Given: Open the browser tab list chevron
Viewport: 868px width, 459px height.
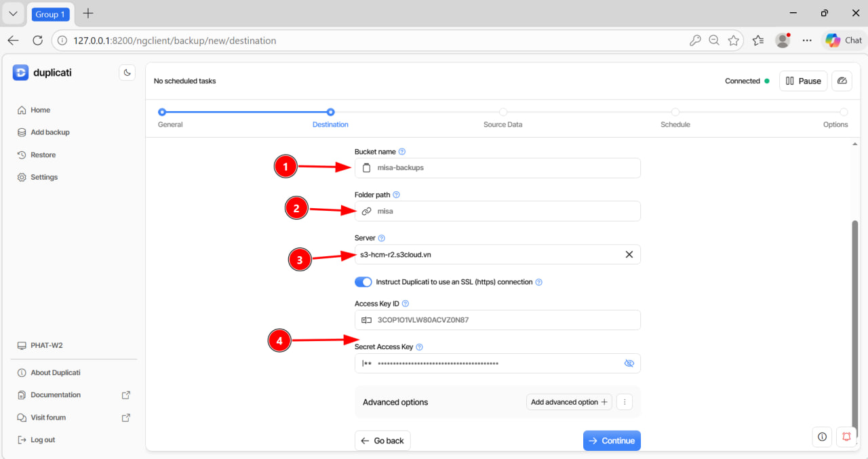Looking at the screenshot, I should tap(13, 14).
